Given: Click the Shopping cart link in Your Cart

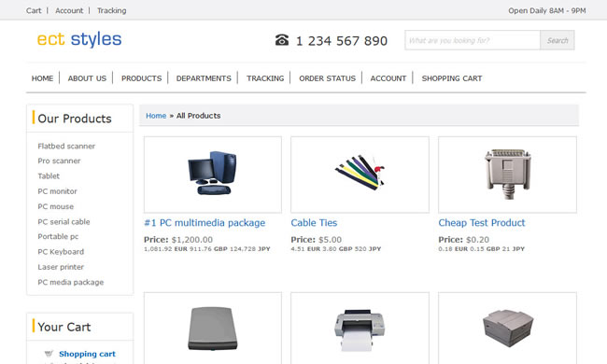Looking at the screenshot, I should pos(87,354).
